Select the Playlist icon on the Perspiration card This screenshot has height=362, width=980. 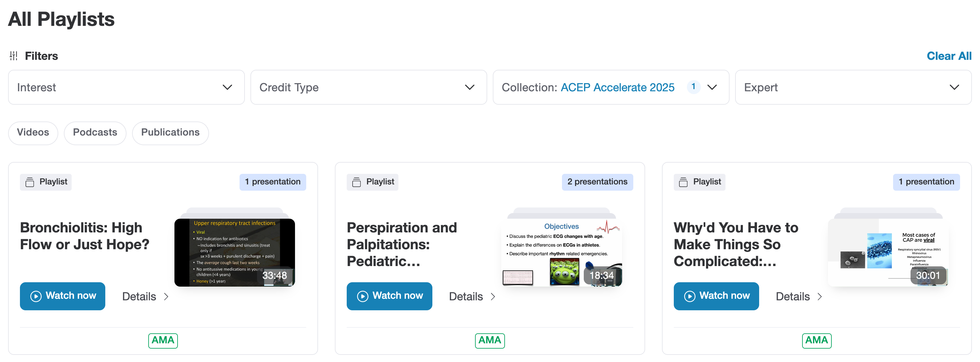click(357, 182)
